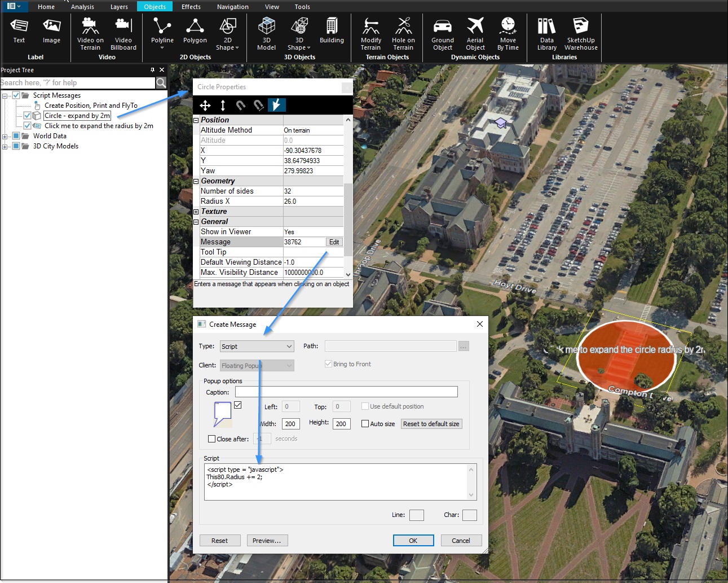Enable the Close after checkbox

pos(211,439)
